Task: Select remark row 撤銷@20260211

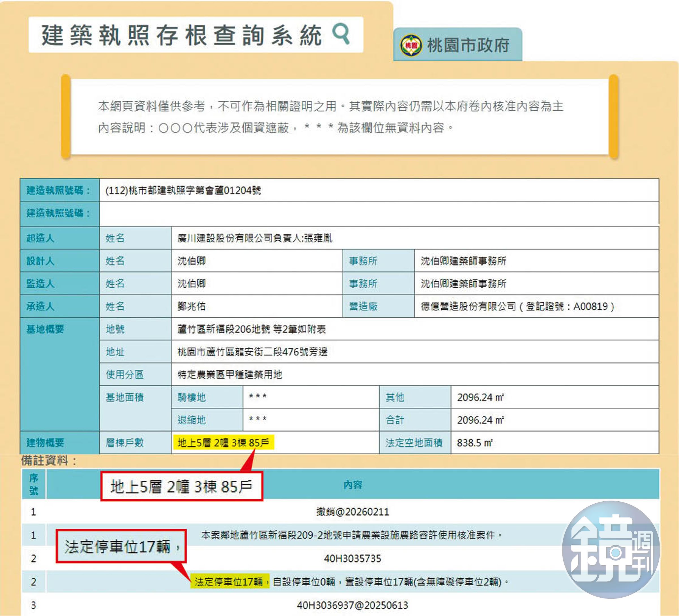Action: coord(353,512)
